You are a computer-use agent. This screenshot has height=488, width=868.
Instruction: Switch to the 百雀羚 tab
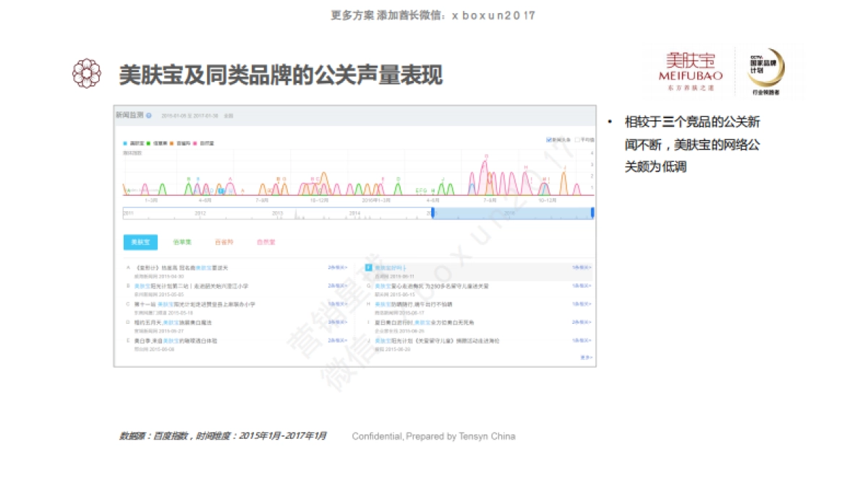coord(224,242)
